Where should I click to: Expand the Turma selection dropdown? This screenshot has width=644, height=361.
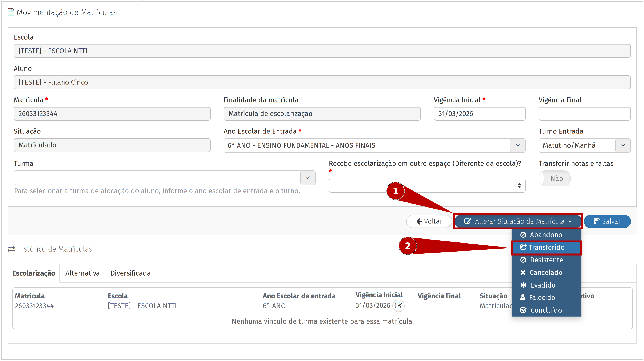coord(308,178)
